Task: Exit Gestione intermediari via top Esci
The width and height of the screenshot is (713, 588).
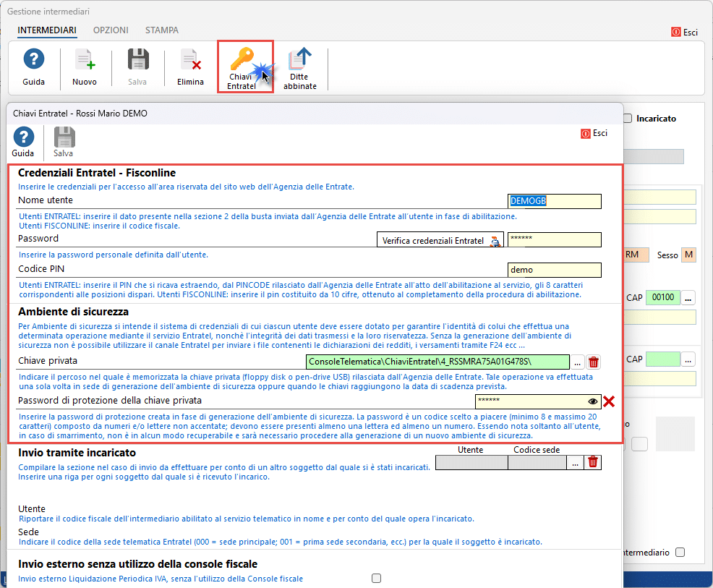Action: pos(684,33)
